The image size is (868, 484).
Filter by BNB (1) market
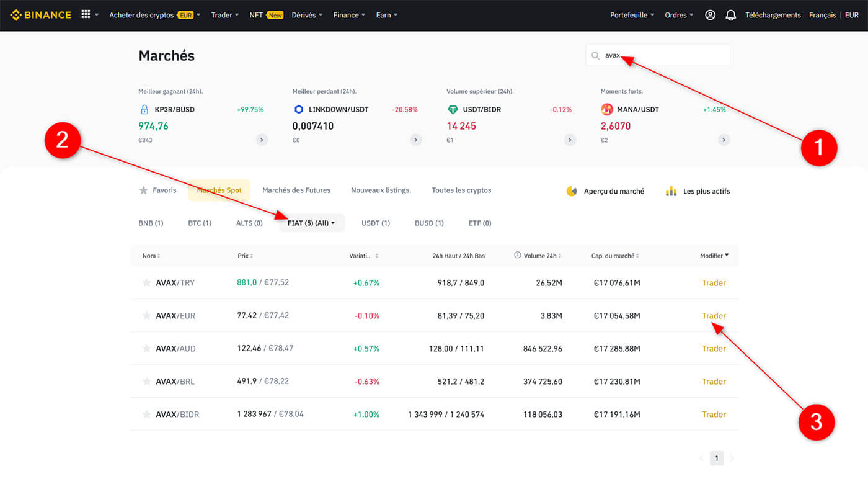pyautogui.click(x=151, y=223)
